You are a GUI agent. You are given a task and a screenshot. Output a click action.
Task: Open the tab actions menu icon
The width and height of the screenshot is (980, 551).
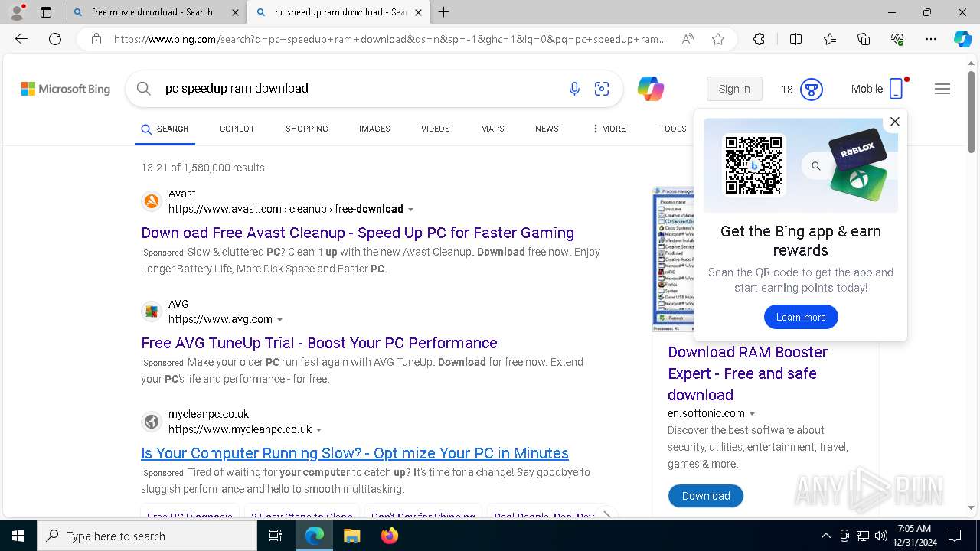coord(46,12)
